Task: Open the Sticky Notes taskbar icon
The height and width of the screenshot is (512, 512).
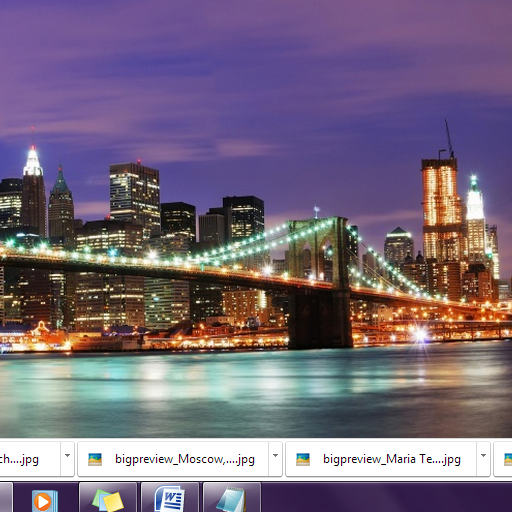Action: tap(108, 497)
